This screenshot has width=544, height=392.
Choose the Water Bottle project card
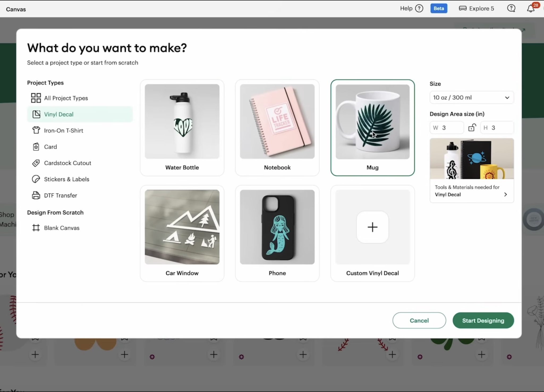[182, 128]
